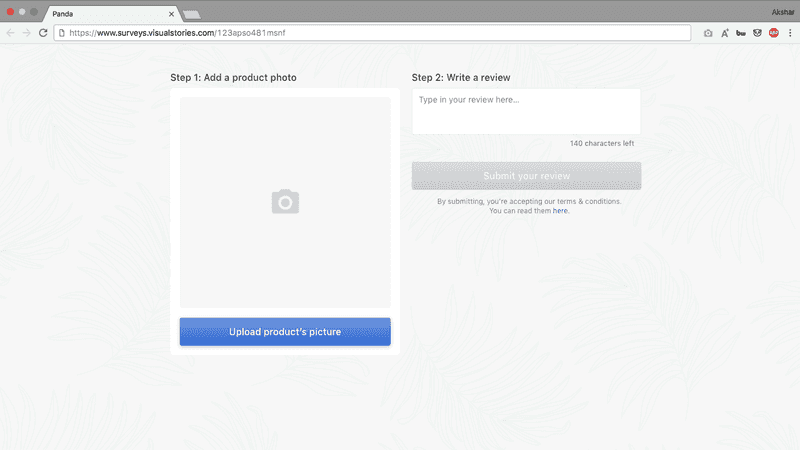Click the font-size 'A' extension icon

[724, 33]
